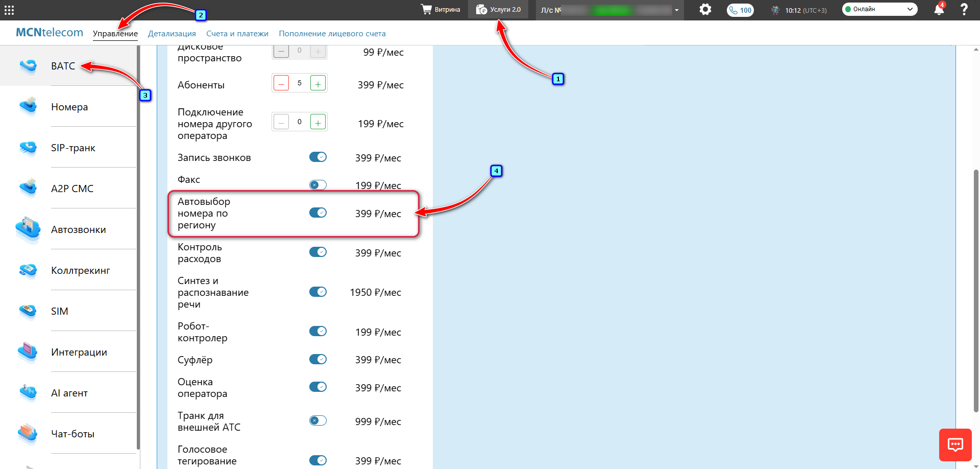Click the notification bell icon
Viewport: 980px width, 469px height.
tap(939, 10)
